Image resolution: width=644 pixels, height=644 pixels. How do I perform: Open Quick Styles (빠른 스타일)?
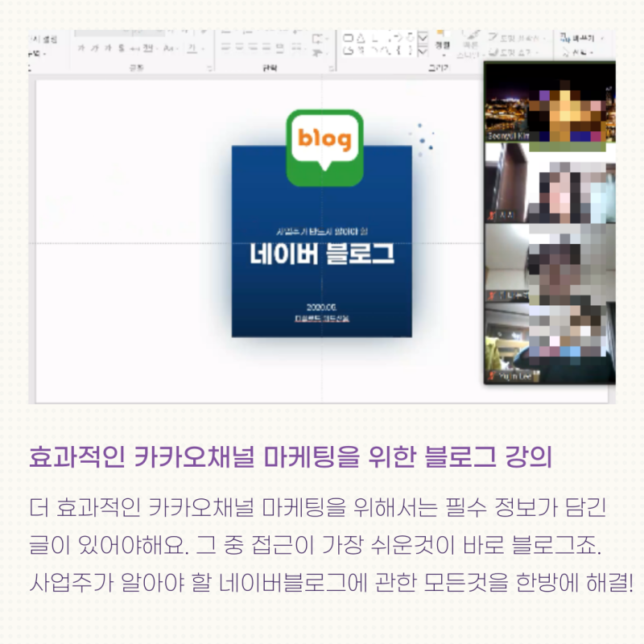pyautogui.click(x=469, y=44)
